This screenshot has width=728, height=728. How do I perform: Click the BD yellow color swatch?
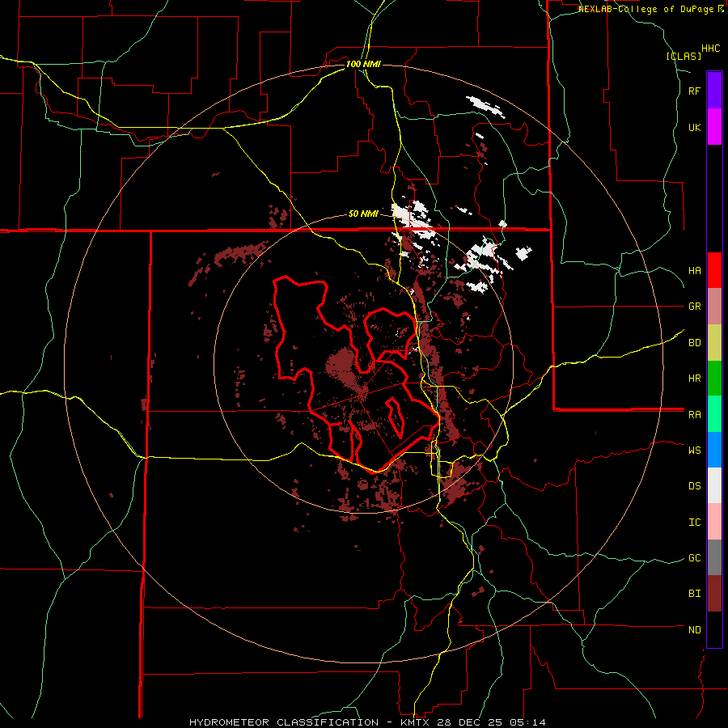tap(714, 343)
